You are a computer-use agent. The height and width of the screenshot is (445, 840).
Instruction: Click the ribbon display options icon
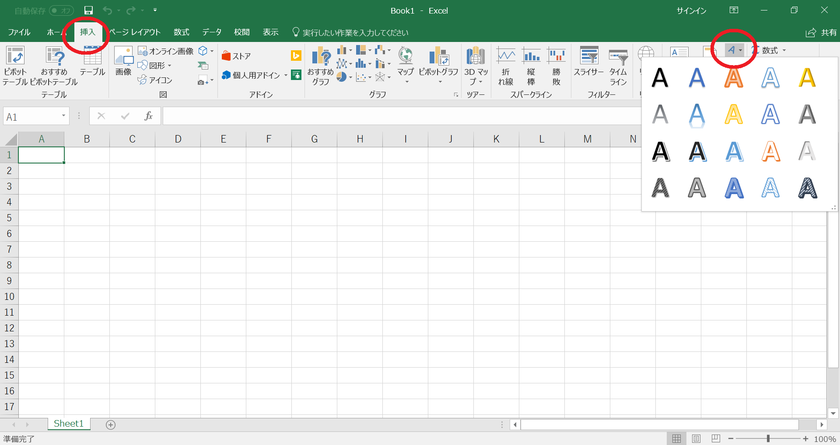coord(734,10)
